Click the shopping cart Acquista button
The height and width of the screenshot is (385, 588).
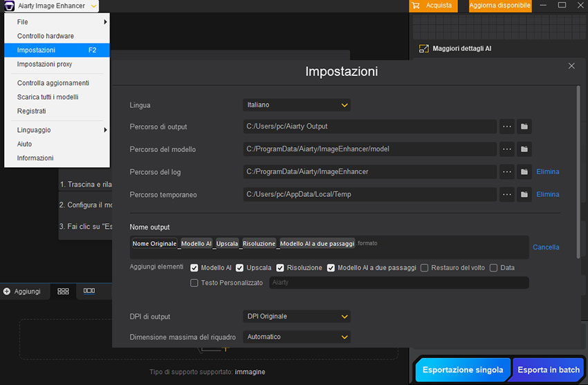pyautogui.click(x=433, y=6)
